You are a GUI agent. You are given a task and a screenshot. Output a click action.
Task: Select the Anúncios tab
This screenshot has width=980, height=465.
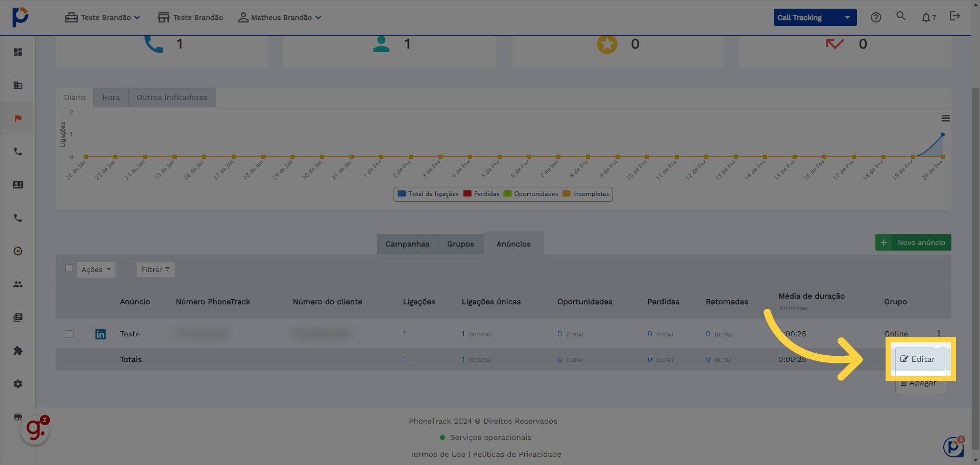513,244
